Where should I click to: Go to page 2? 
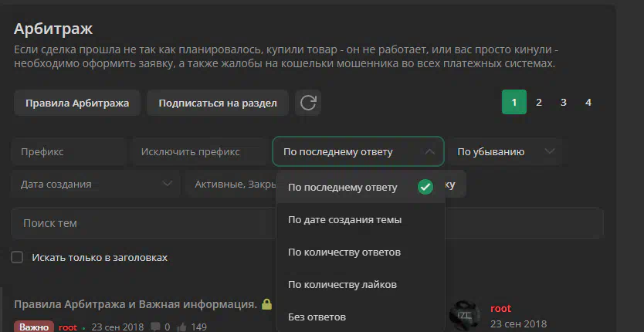[539, 102]
